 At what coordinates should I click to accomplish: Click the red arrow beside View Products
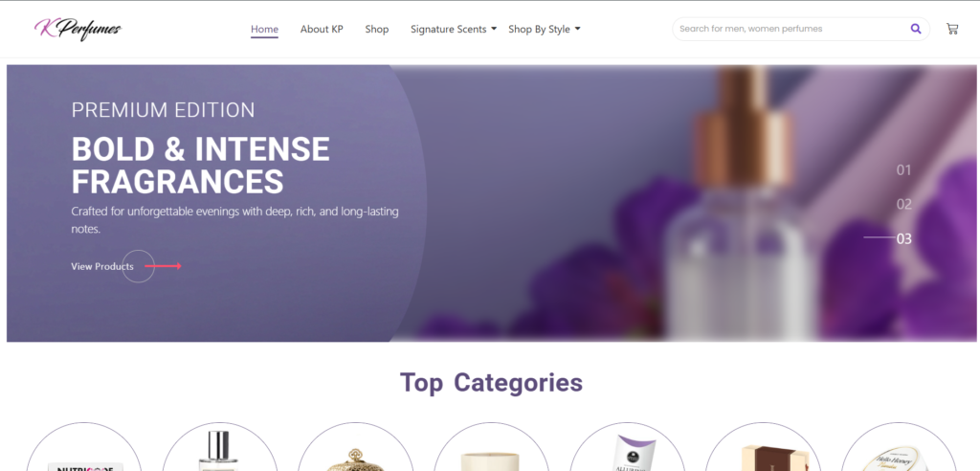(163, 266)
